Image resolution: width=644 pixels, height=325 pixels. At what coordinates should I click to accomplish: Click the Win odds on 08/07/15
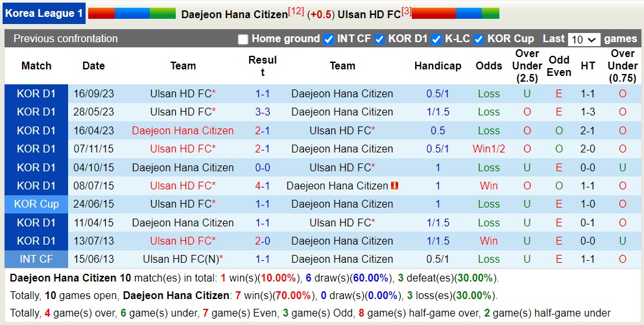coord(489,186)
